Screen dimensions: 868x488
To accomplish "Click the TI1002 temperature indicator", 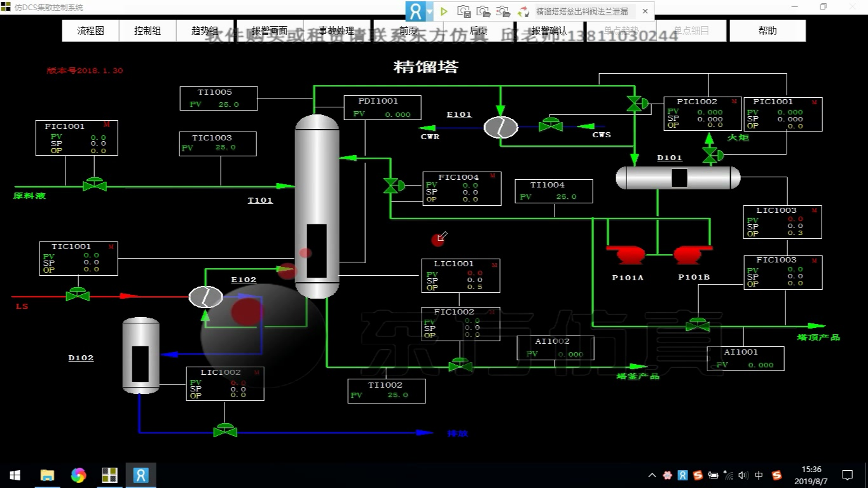I will (387, 391).
